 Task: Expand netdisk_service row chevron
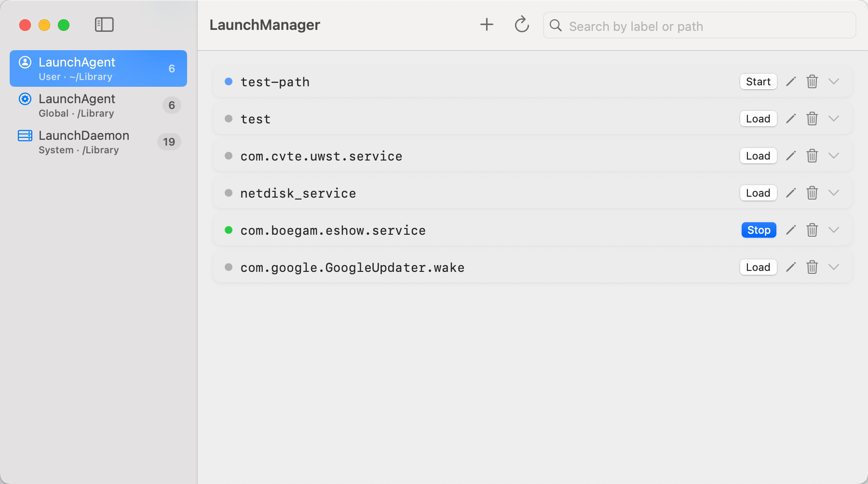coord(834,193)
